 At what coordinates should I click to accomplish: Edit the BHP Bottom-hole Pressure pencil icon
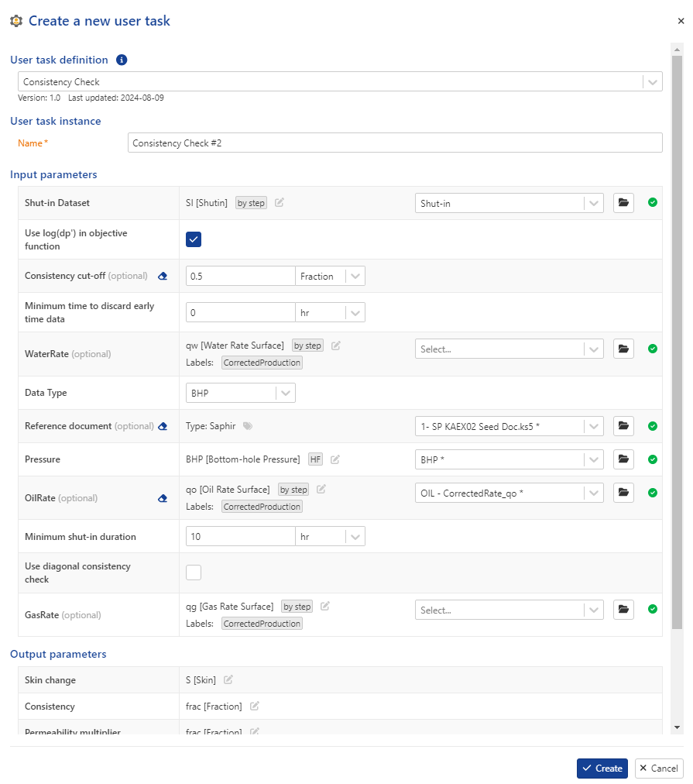[x=335, y=459]
